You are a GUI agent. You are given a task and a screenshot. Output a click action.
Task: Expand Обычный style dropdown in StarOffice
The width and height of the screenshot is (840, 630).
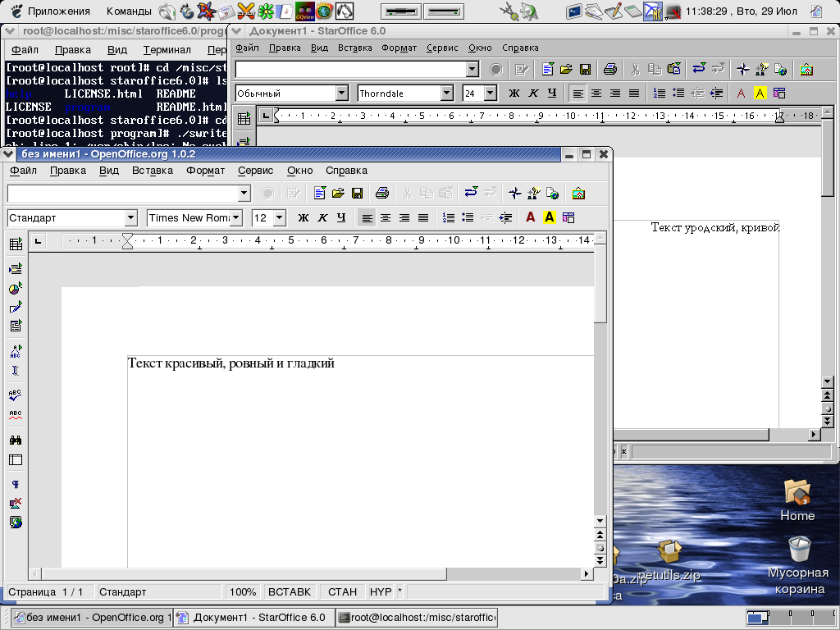click(x=342, y=94)
